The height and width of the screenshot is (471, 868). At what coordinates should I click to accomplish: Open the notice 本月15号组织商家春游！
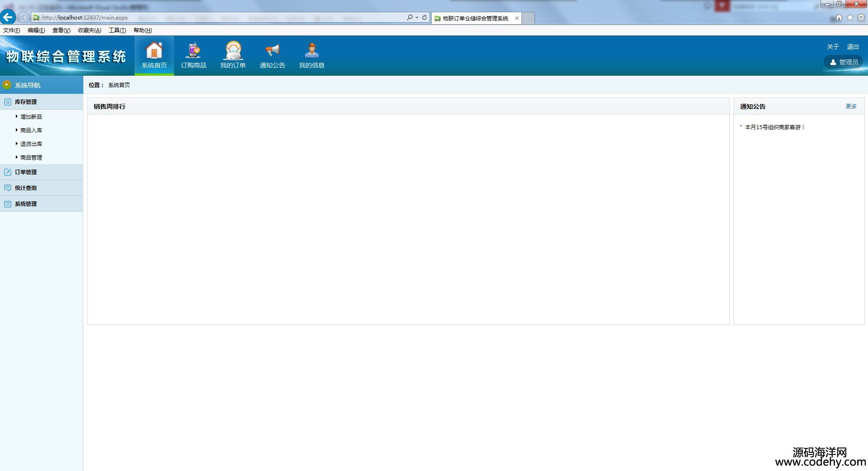pos(775,127)
